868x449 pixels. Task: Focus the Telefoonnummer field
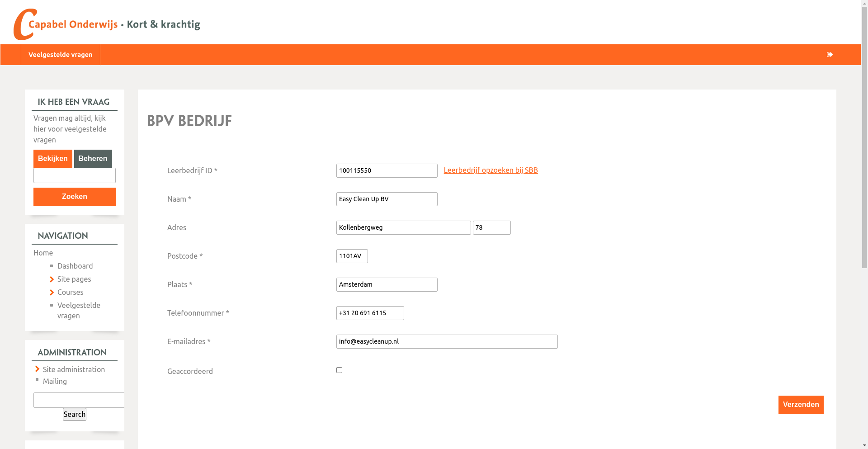pos(370,313)
